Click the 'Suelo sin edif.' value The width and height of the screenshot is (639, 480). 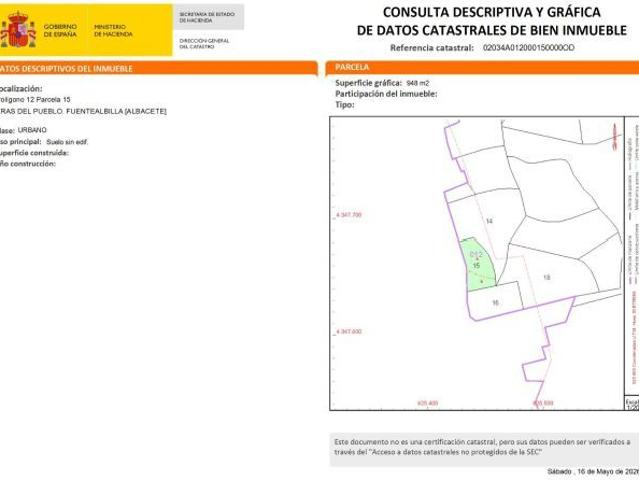[67, 142]
